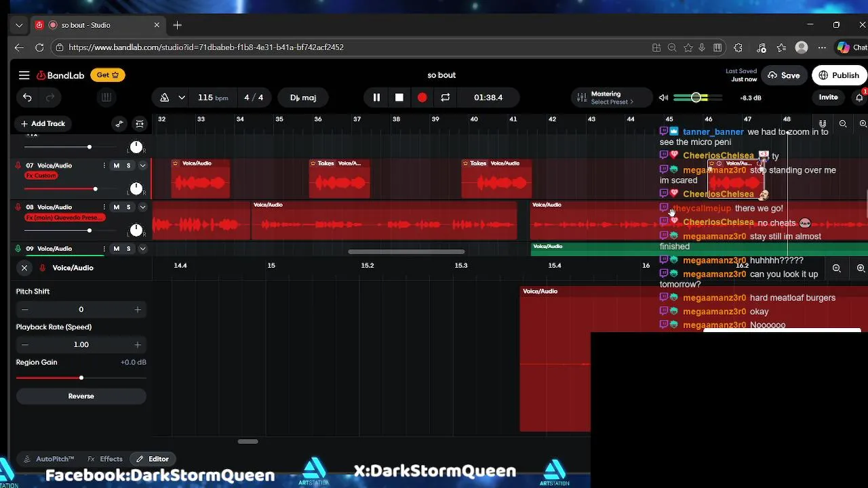Mute track 08 Voice/Audio
868x488 pixels.
[116, 207]
